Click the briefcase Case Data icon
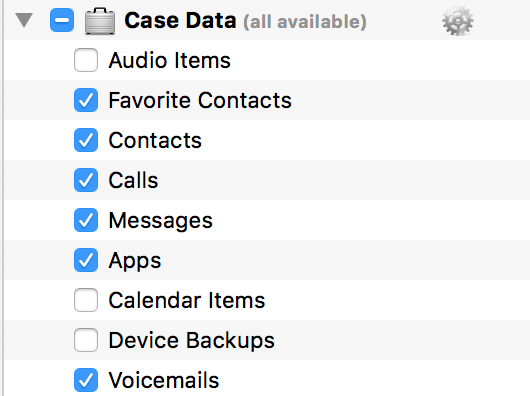This screenshot has width=530, height=396. 100,21
